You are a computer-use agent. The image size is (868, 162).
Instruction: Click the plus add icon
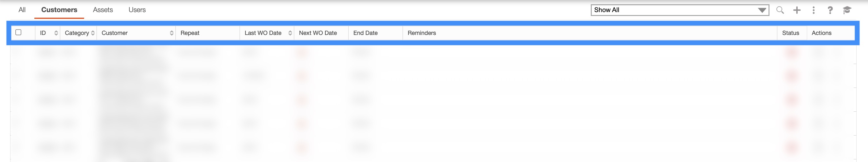click(x=797, y=10)
